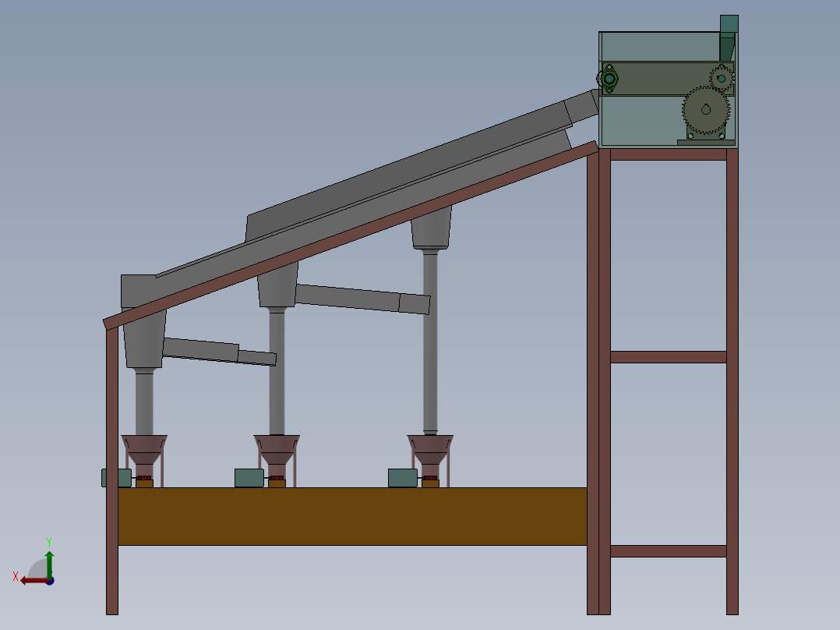Select the large spur gear in the drive housing
This screenshot has width=840, height=630.
pyautogui.click(x=705, y=109)
